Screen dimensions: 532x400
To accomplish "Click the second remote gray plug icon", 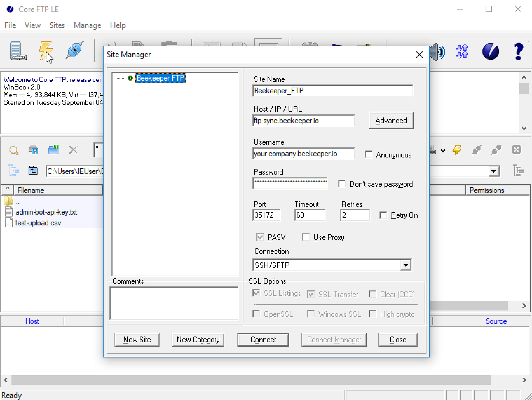I will pos(496,150).
